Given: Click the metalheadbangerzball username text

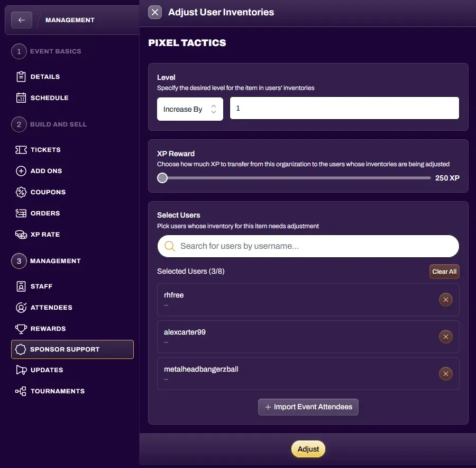Looking at the screenshot, I should (201, 369).
